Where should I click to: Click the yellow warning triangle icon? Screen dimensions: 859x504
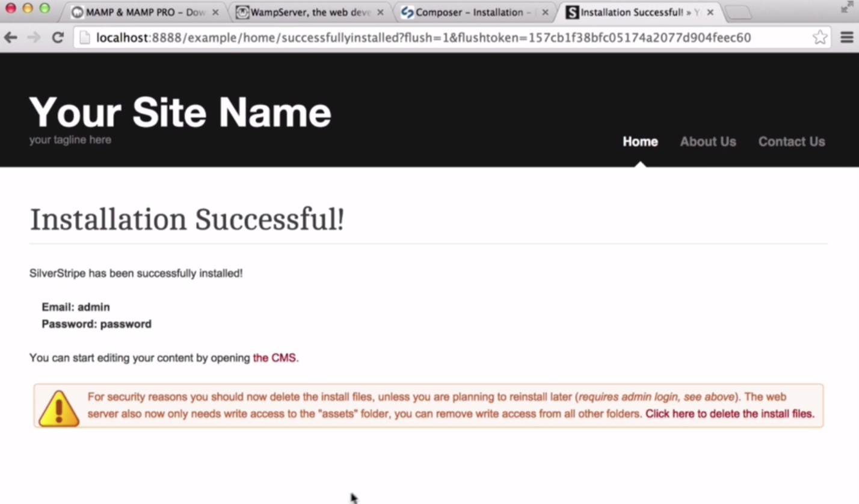[x=58, y=408]
